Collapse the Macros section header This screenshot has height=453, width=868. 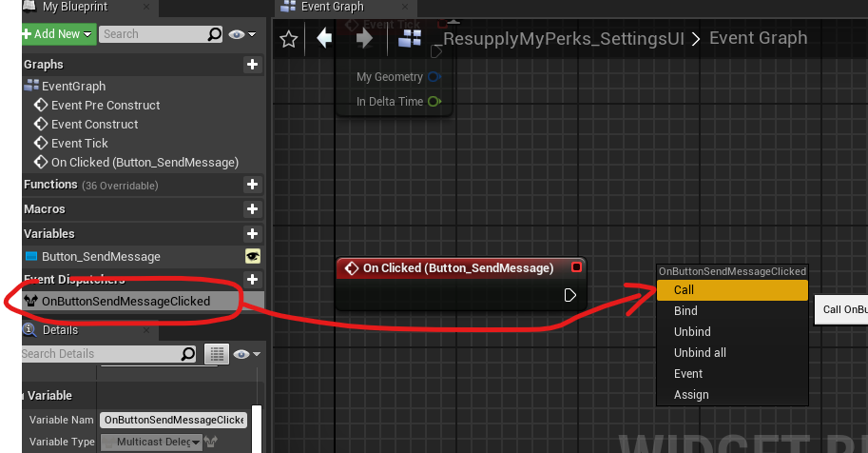(x=45, y=209)
